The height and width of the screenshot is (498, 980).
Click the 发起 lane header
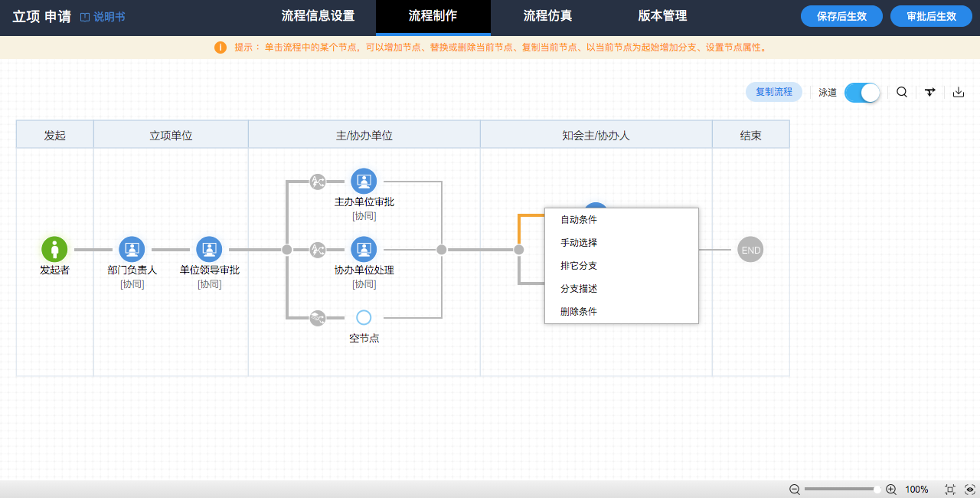click(55, 135)
